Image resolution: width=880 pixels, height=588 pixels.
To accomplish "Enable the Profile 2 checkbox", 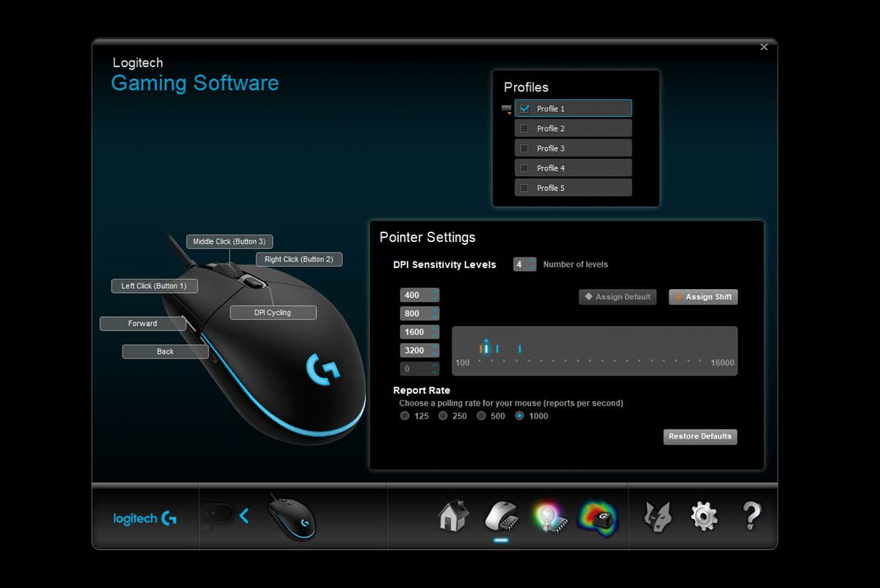I will click(524, 128).
